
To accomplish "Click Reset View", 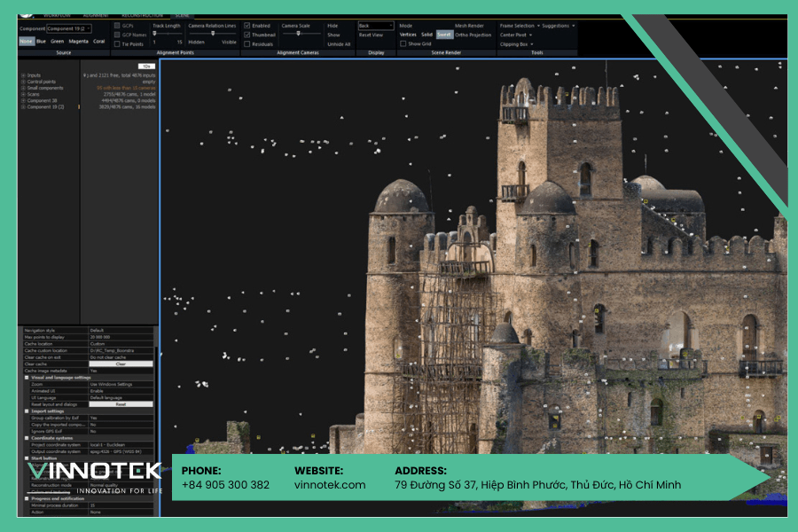I will click(x=371, y=35).
